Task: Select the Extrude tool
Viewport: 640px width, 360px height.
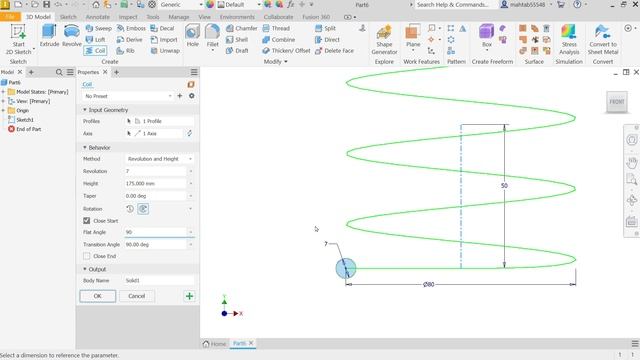Action: pyautogui.click(x=49, y=35)
